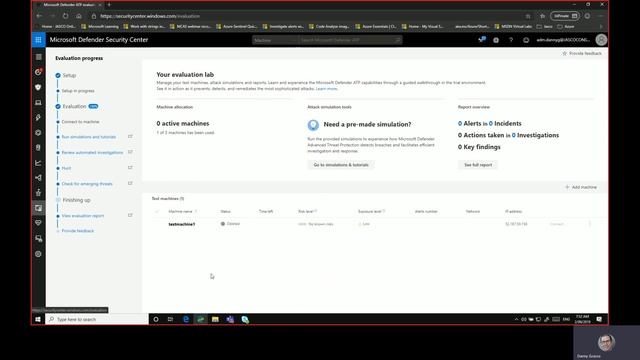Open Review automated investigations link
Image resolution: width=640 pixels, height=360 pixels.
(x=92, y=152)
